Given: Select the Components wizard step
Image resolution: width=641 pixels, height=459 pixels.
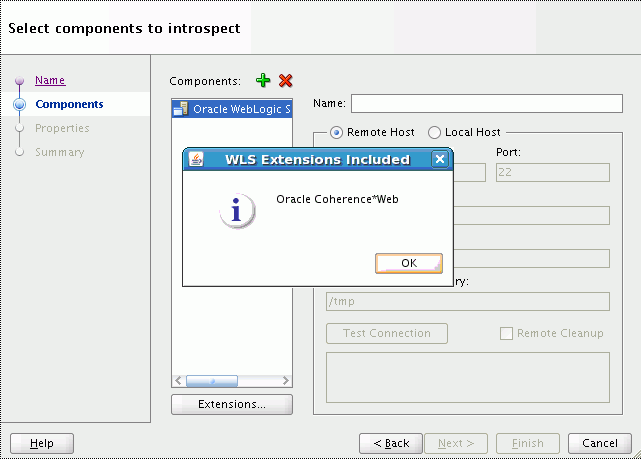Looking at the screenshot, I should pyautogui.click(x=69, y=104).
